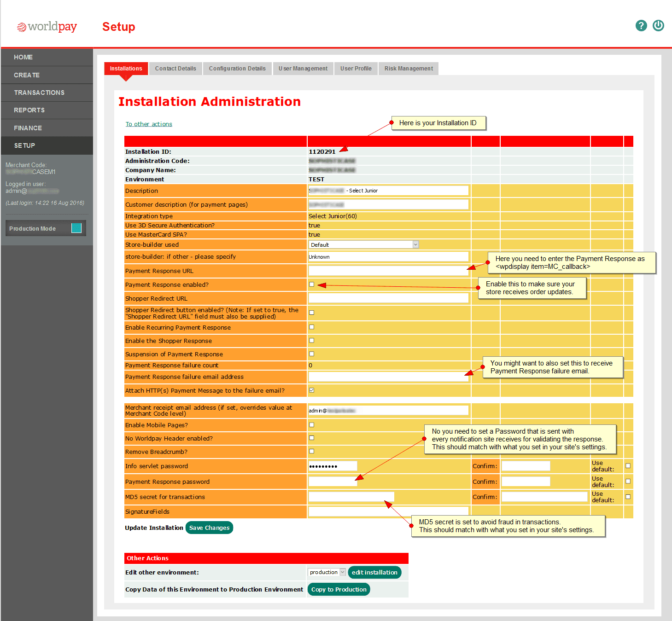Focus Payment Response failure email address field

point(388,377)
